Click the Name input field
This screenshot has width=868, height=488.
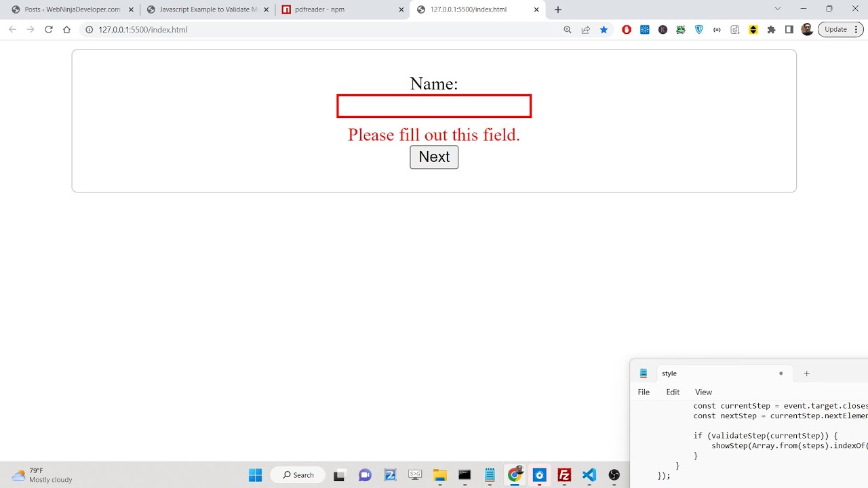(434, 106)
